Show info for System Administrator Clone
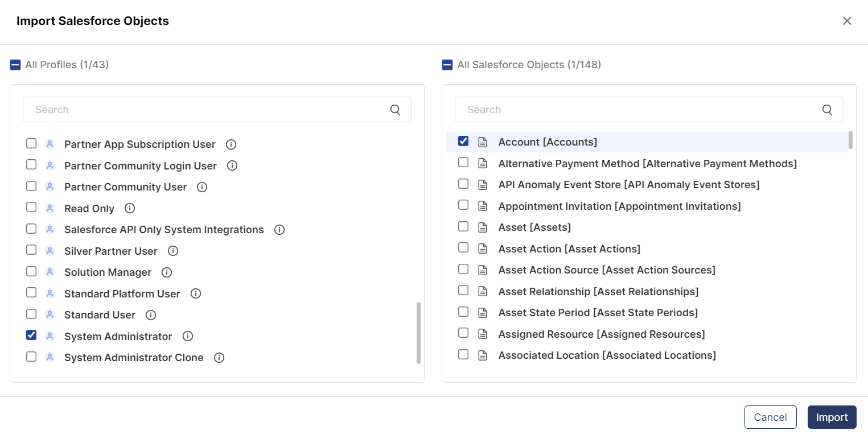868x439 pixels. [219, 358]
